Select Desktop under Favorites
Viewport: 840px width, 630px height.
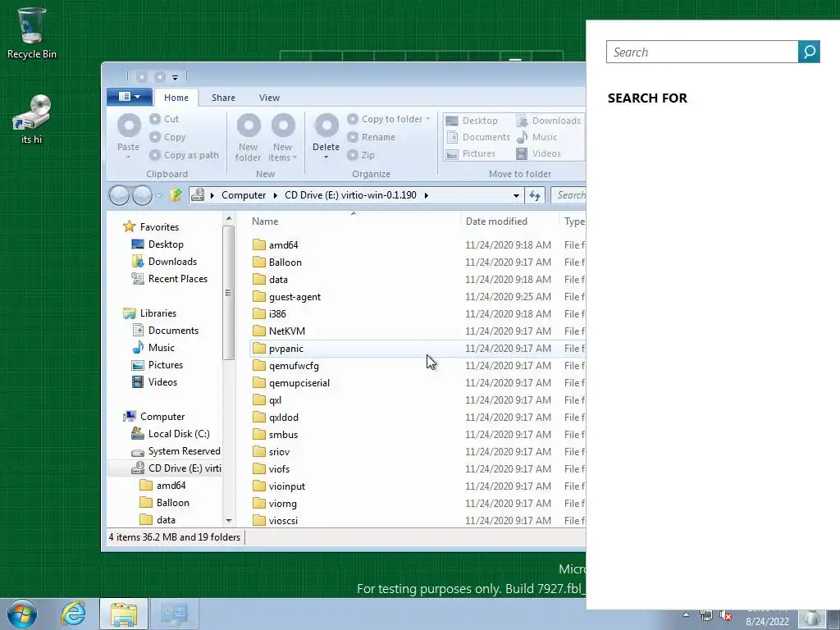click(158, 244)
